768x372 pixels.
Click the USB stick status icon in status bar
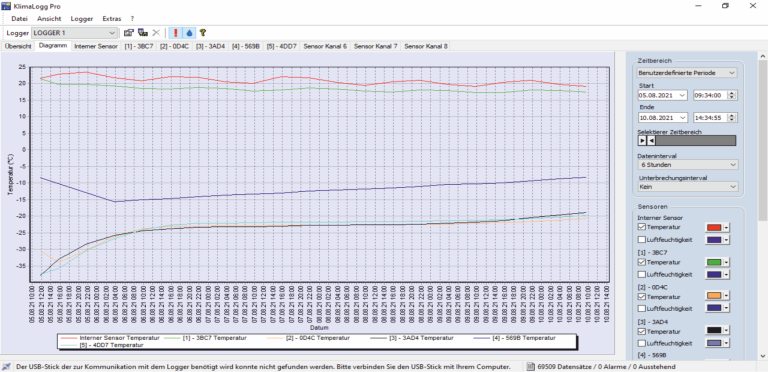click(6, 366)
